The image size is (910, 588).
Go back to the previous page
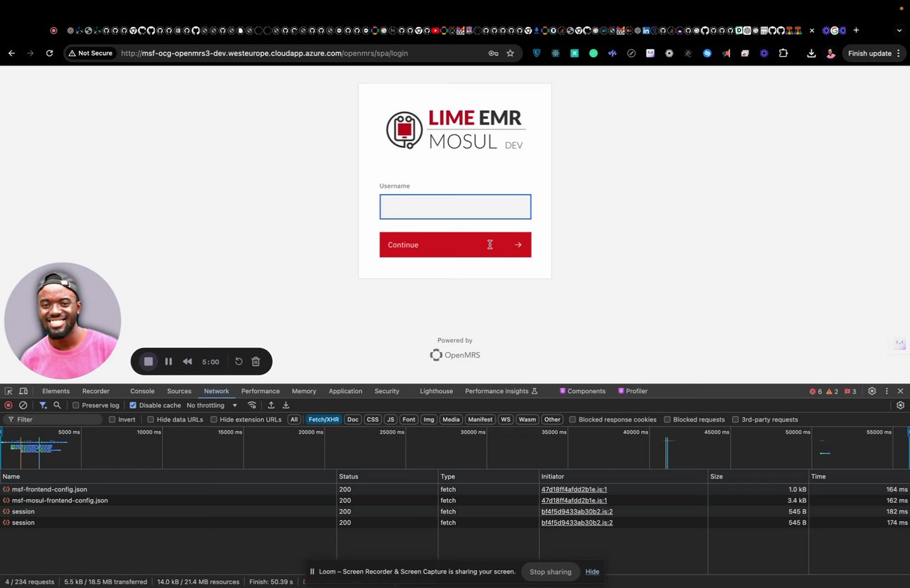(11, 53)
